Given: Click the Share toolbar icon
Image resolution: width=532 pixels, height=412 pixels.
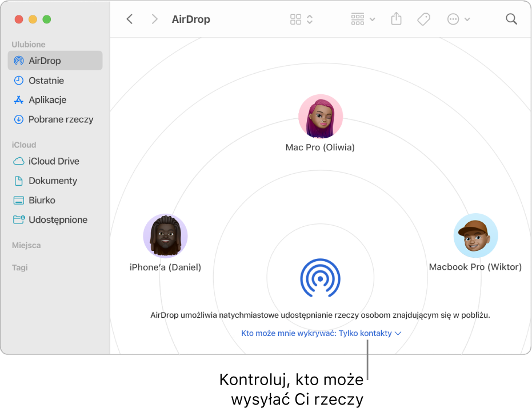Looking at the screenshot, I should [396, 19].
